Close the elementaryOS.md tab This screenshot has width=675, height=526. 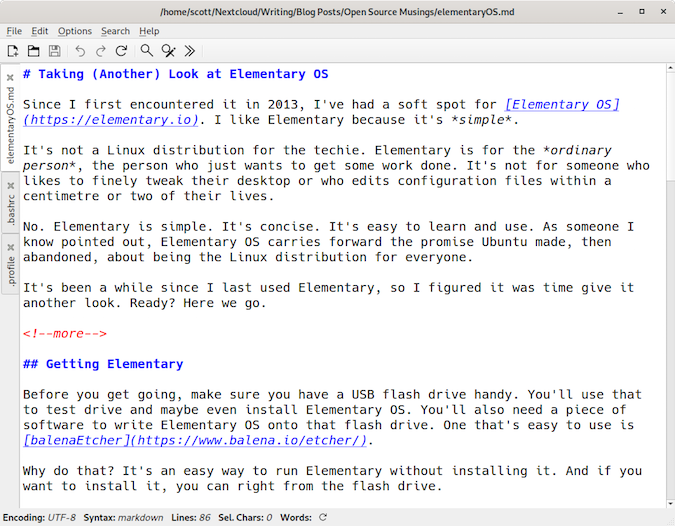tap(10, 76)
